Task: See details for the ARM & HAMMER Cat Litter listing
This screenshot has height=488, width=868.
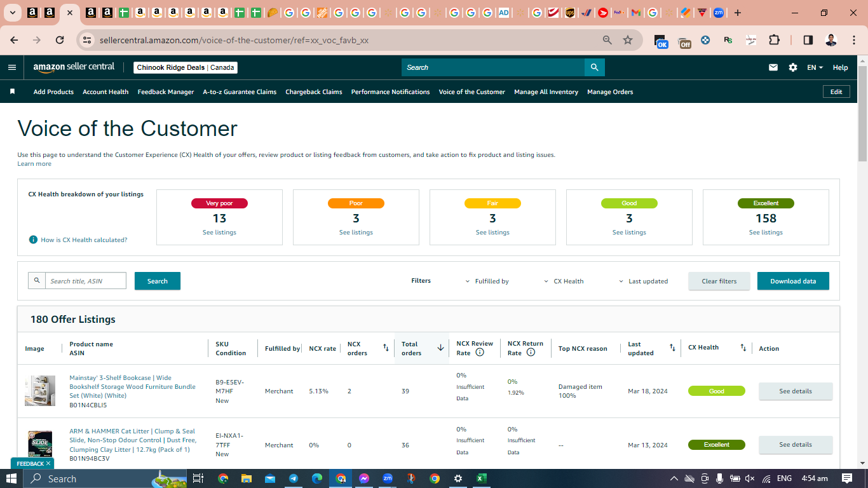Action: (x=796, y=444)
